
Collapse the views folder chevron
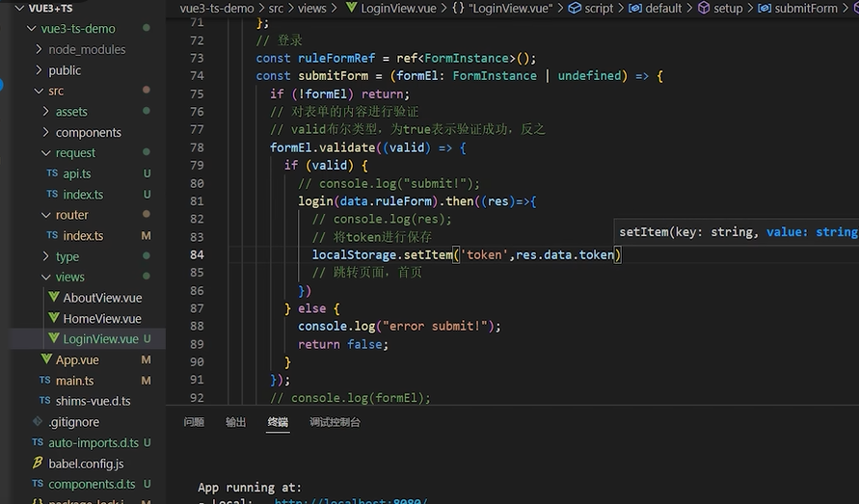click(46, 278)
